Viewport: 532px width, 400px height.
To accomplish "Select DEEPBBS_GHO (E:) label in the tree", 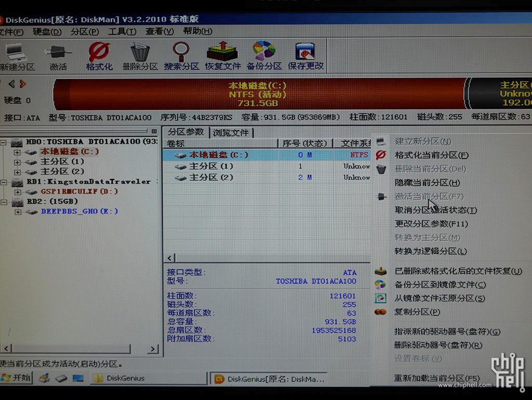I will tap(79, 212).
